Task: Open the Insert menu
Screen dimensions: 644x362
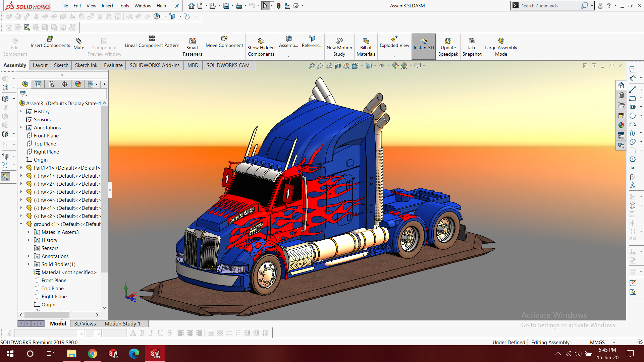Action: pyautogui.click(x=107, y=6)
